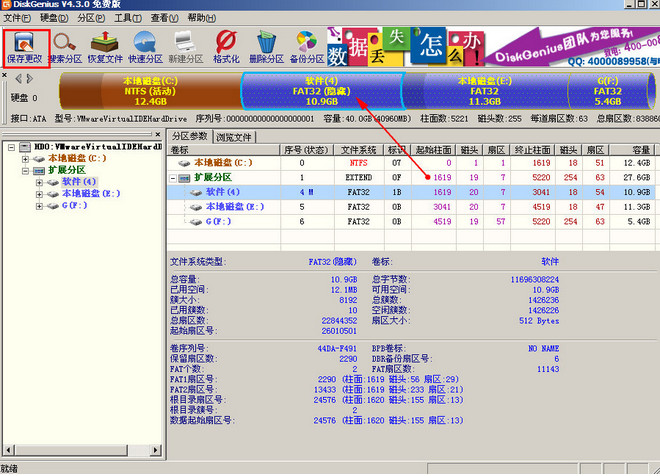
Task: Close the left tree panel
Action: tap(158, 134)
